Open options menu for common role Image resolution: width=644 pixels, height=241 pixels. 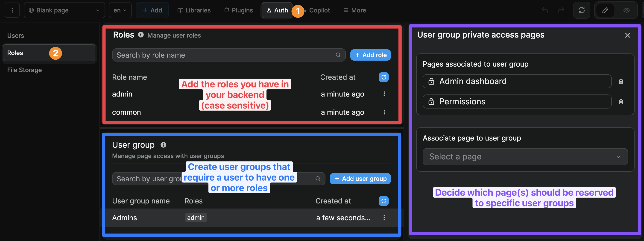pyautogui.click(x=384, y=112)
